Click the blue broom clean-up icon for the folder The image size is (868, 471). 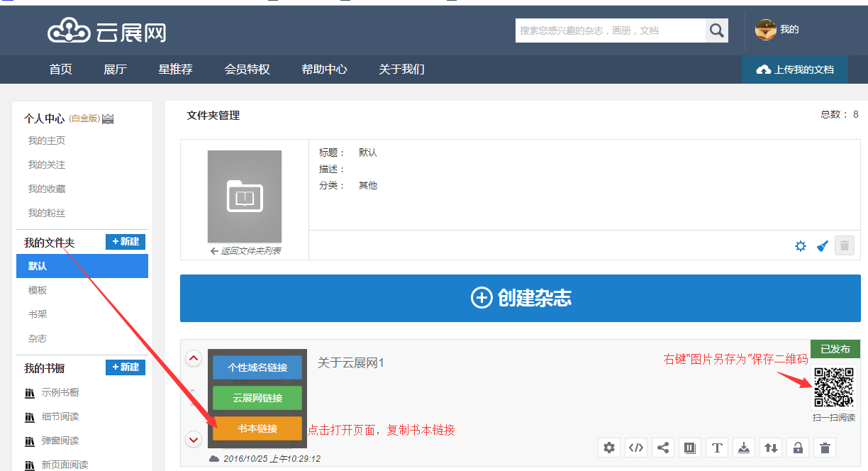(823, 246)
